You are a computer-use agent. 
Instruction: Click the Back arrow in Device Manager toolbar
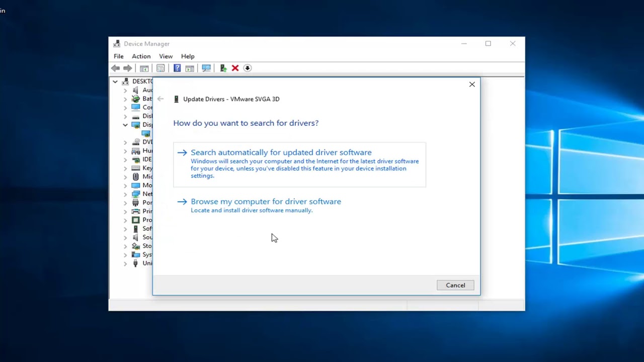click(116, 68)
